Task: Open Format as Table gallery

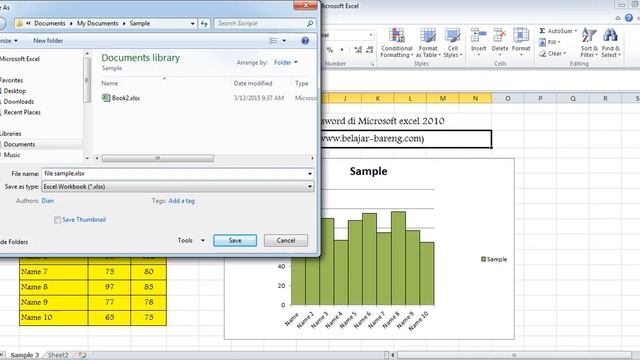Action: click(428, 42)
